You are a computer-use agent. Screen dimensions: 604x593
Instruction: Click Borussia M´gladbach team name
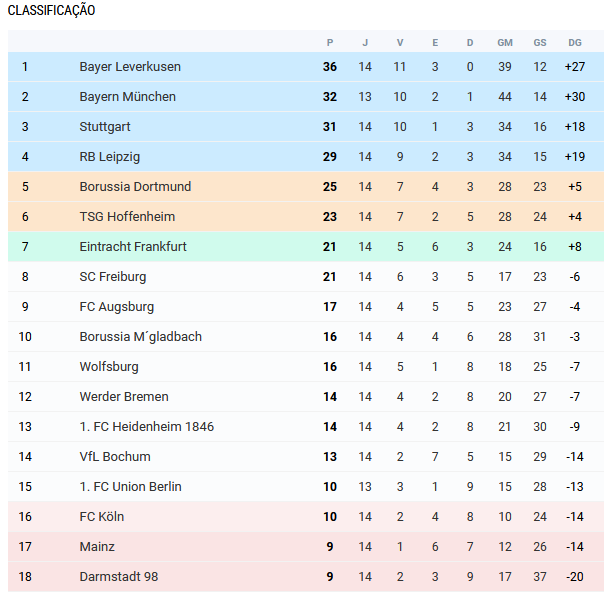click(141, 337)
